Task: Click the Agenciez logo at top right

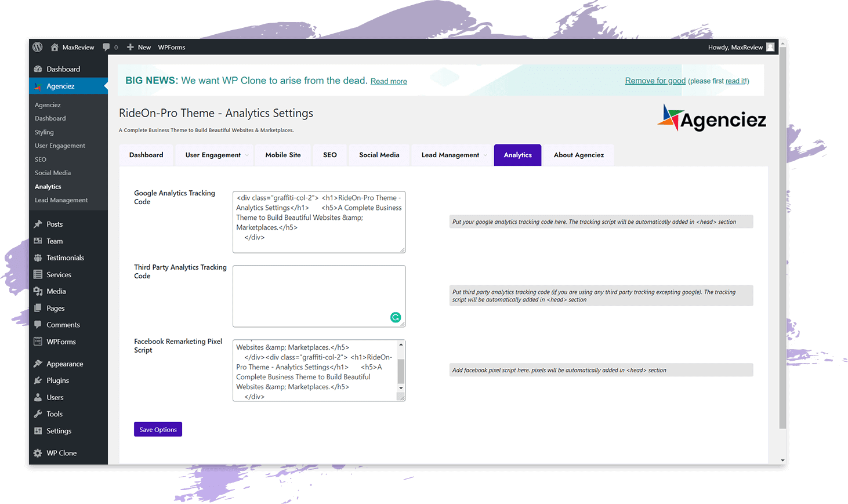Action: coord(712,118)
